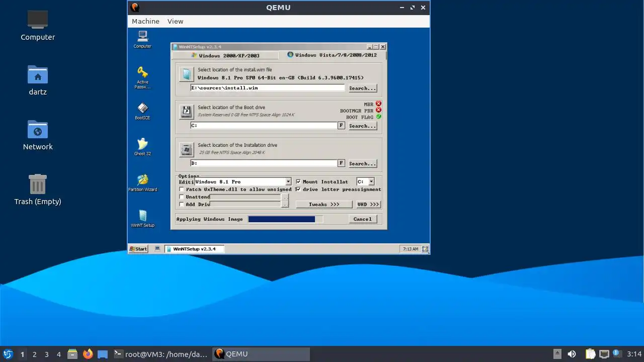Click guest system tray icon beside clock
The width and height of the screenshot is (644, 362).
425,249
